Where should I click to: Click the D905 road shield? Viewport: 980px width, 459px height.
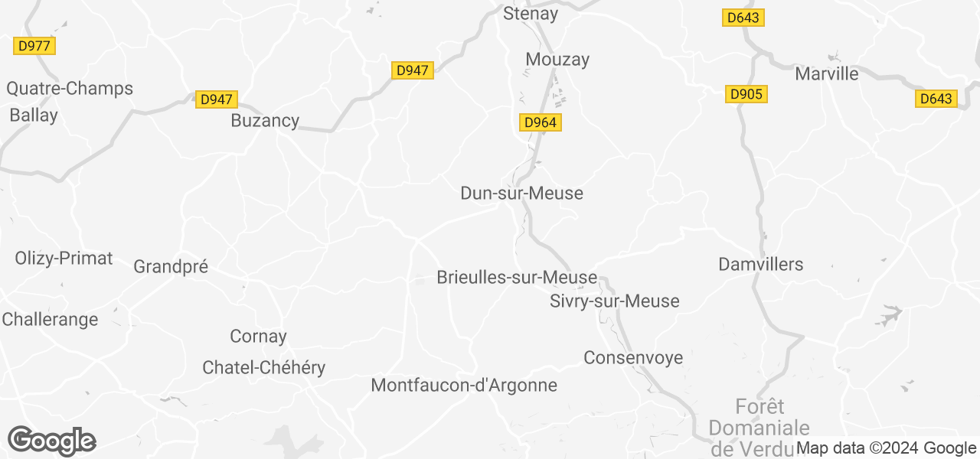[746, 94]
